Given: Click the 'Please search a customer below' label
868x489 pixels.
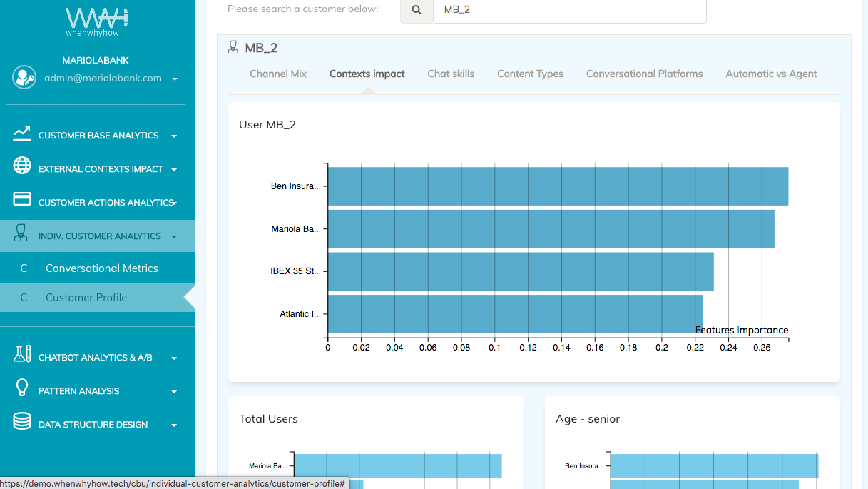Looking at the screenshot, I should pyautogui.click(x=303, y=9).
